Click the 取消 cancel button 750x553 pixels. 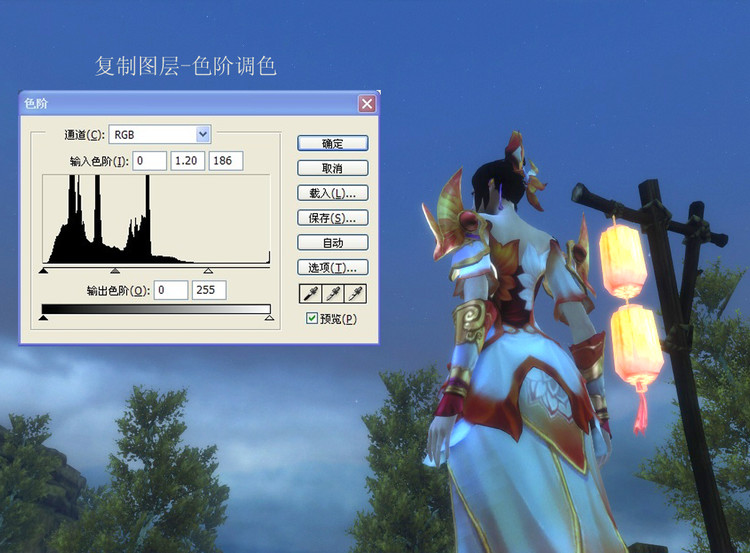click(332, 168)
